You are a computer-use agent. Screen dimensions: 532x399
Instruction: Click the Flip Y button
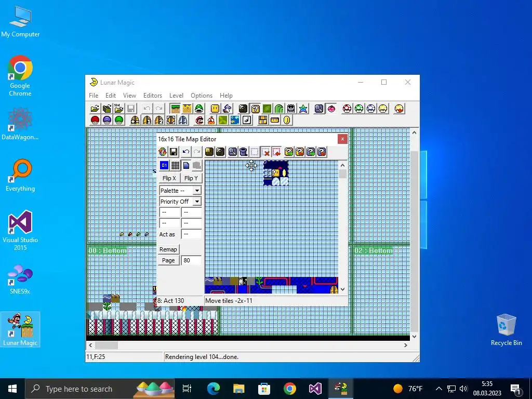(191, 178)
